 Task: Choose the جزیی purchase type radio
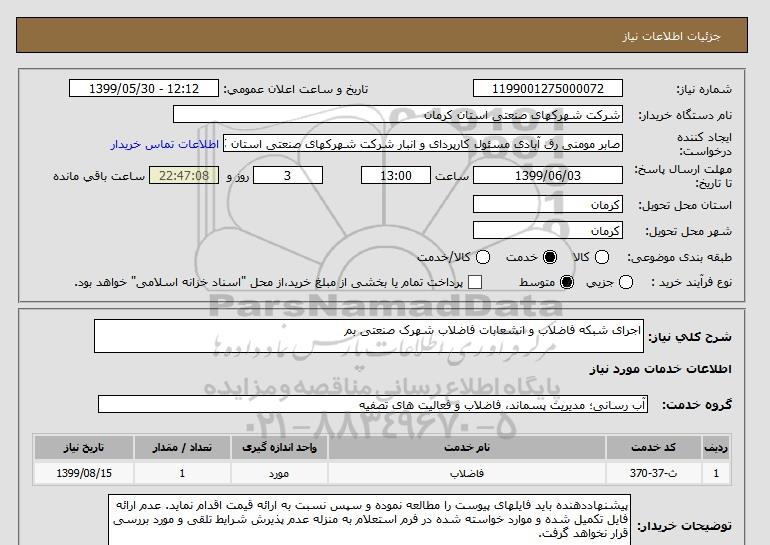click(x=626, y=282)
